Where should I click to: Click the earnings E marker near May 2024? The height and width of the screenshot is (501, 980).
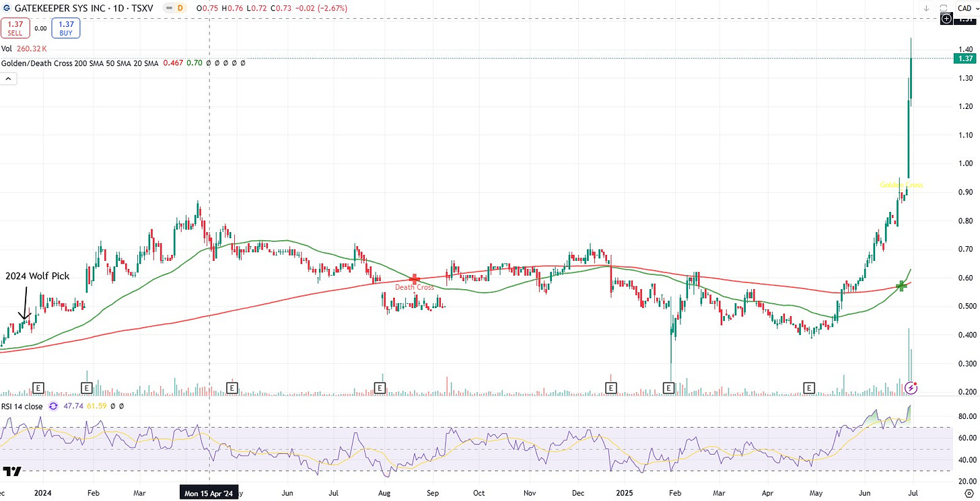[x=232, y=387]
